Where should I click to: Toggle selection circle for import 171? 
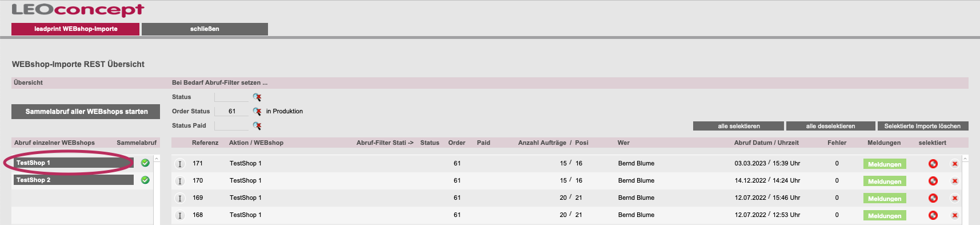coord(933,164)
